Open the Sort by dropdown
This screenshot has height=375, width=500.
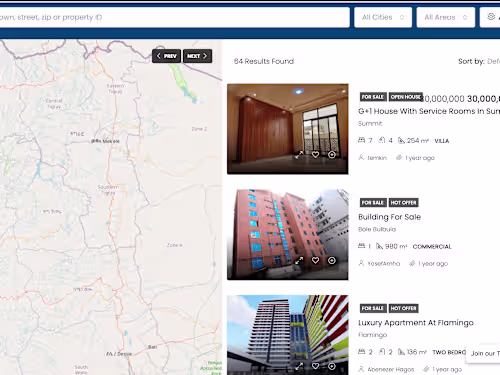493,61
